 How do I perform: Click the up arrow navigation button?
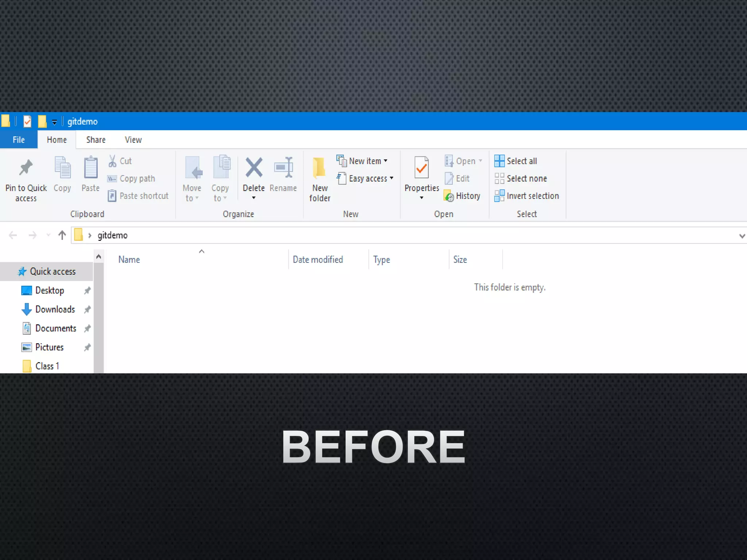coord(62,236)
